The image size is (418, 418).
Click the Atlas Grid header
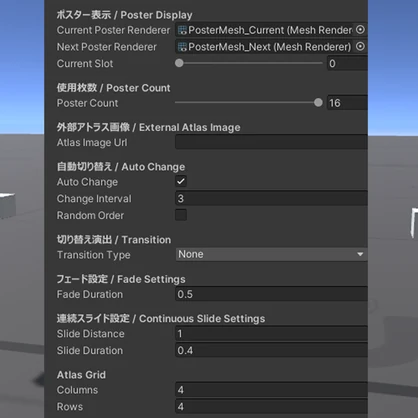tap(81, 375)
